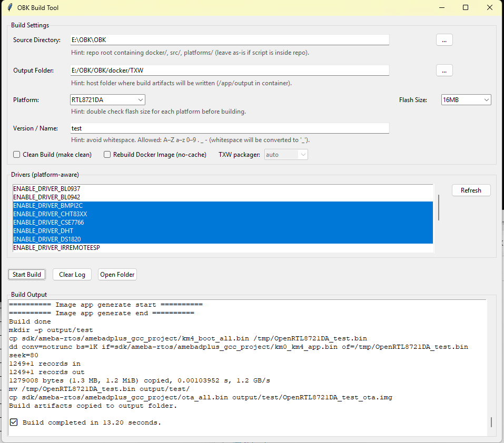The height and width of the screenshot is (443, 504).
Task: Click the Start Build button
Action: (x=27, y=275)
